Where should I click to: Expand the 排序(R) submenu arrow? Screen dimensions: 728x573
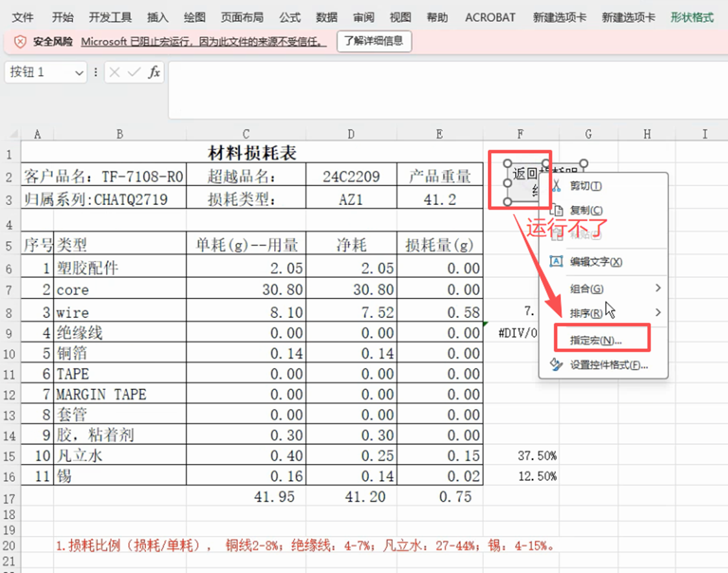tap(657, 312)
